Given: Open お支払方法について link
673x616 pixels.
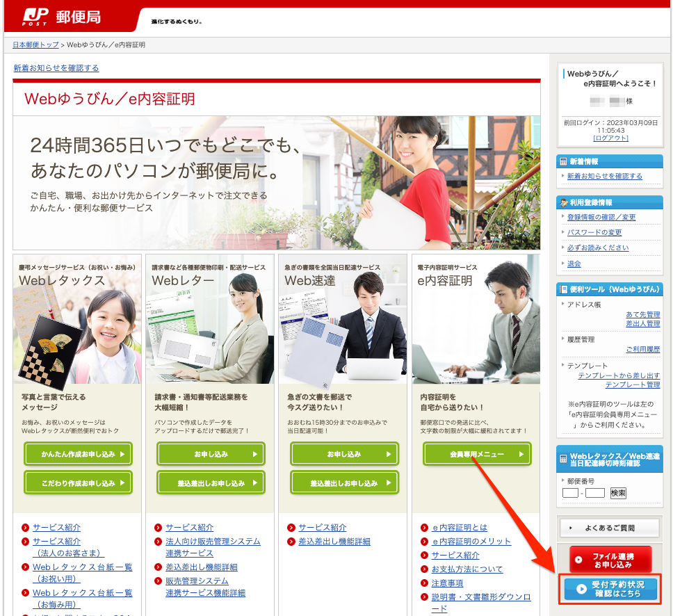Looking at the screenshot, I should pos(467,569).
